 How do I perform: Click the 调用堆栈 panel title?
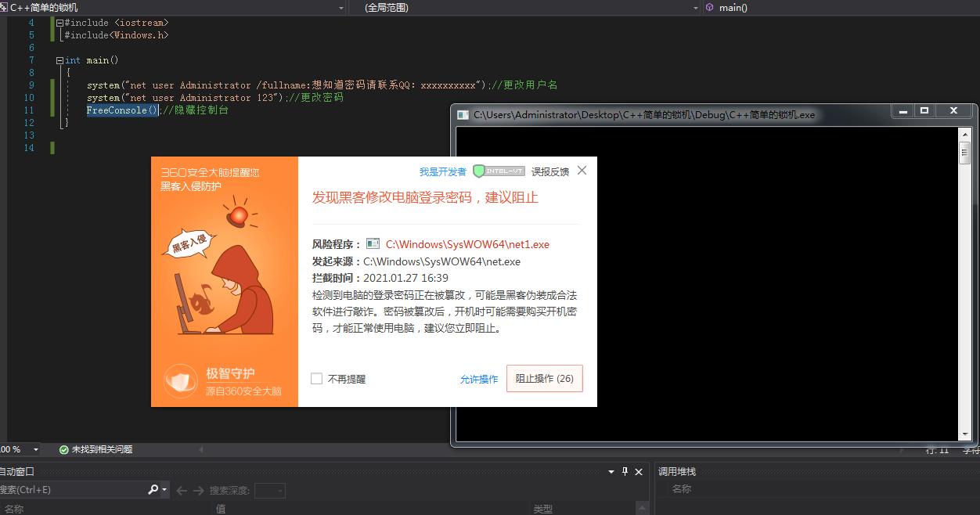(677, 472)
